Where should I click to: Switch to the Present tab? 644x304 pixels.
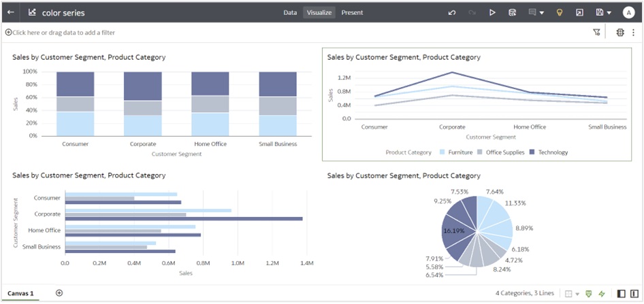352,12
